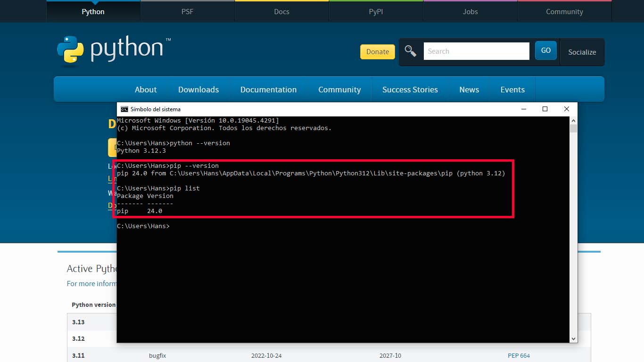644x362 pixels.
Task: Focus the Search input field
Action: pyautogui.click(x=476, y=51)
